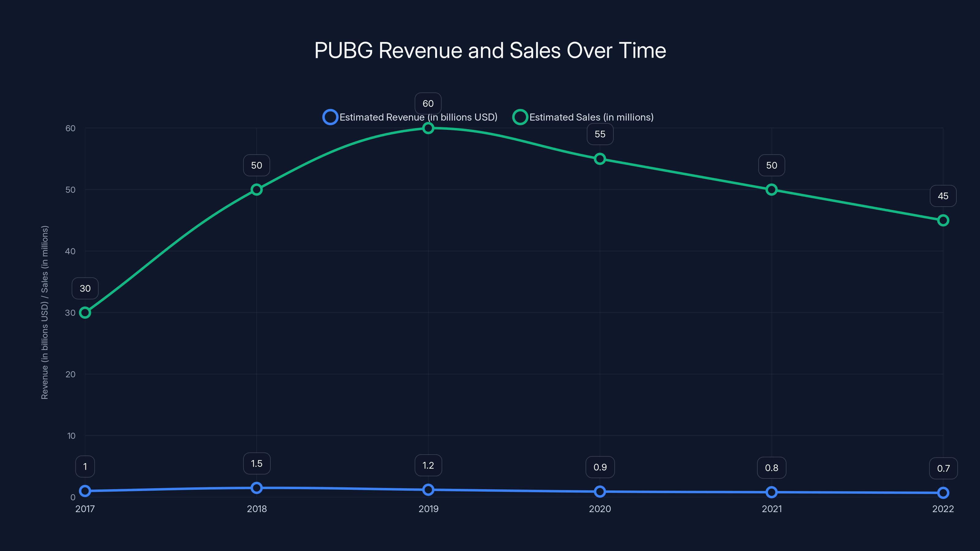Click the 2022 sales data point marker
This screenshot has height=551, width=980.
coord(943,220)
